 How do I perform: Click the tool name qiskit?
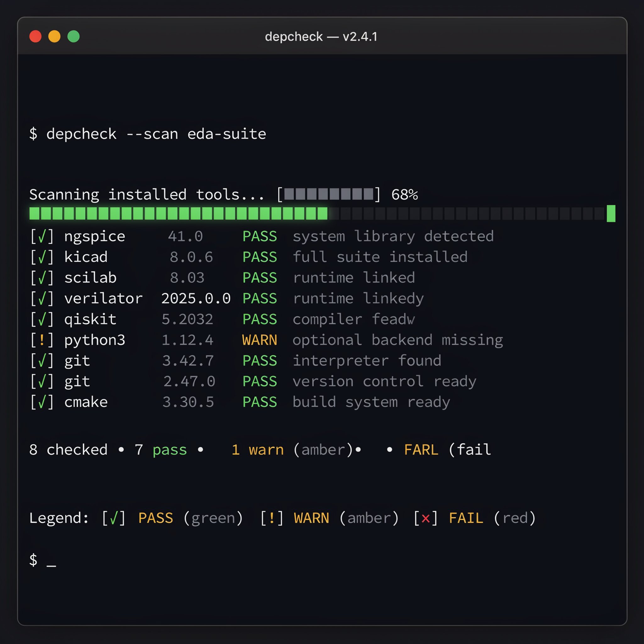click(90, 320)
